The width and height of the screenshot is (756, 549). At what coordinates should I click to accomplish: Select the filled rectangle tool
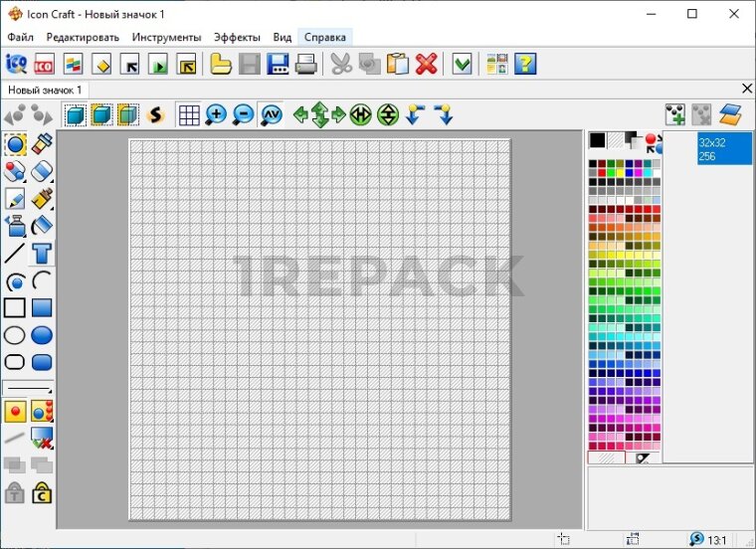(42, 307)
